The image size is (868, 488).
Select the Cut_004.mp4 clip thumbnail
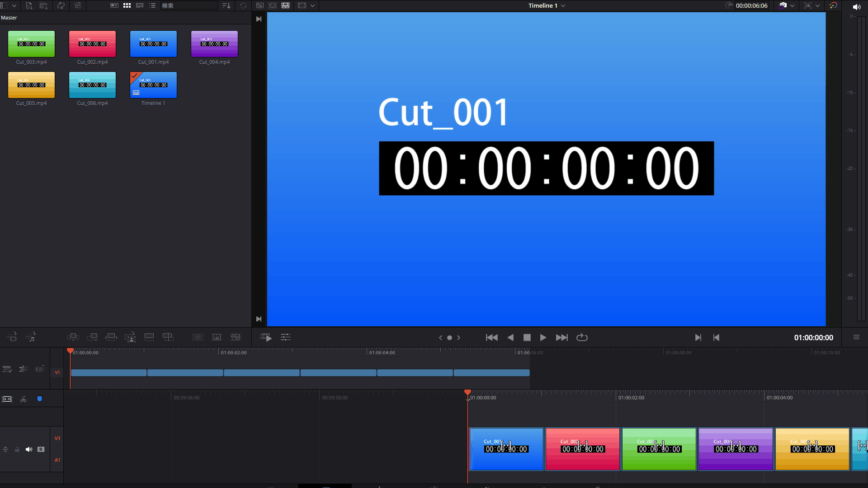pos(214,44)
